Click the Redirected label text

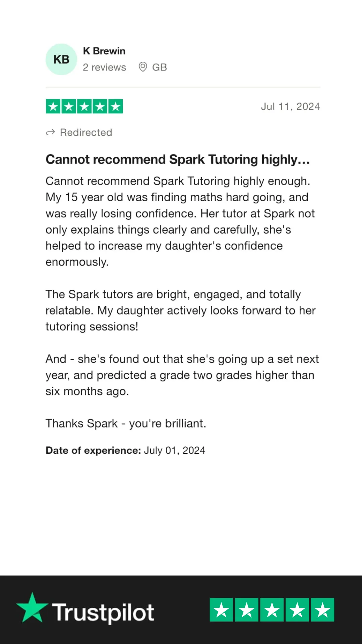tap(86, 132)
